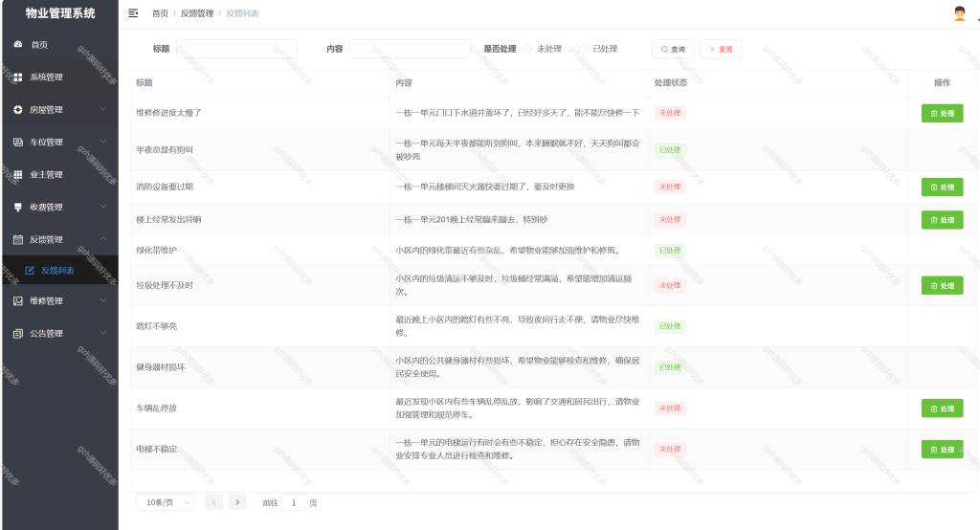Screen dimensions: 980x530
Task: Click the go-to page number input
Action: click(x=294, y=502)
